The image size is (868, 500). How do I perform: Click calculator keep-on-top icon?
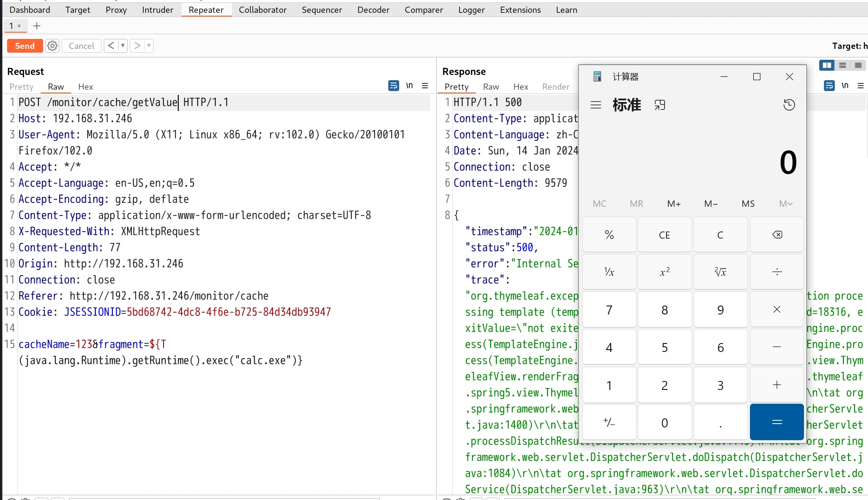[660, 105]
